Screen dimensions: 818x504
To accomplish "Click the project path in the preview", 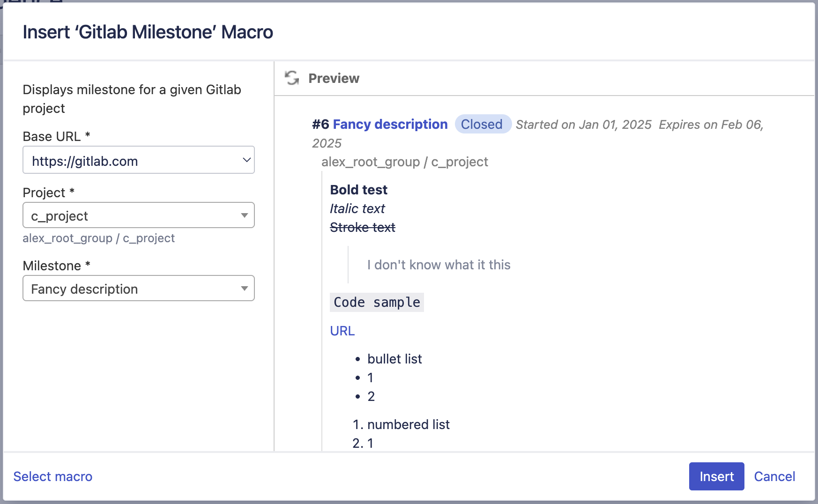I will click(404, 162).
